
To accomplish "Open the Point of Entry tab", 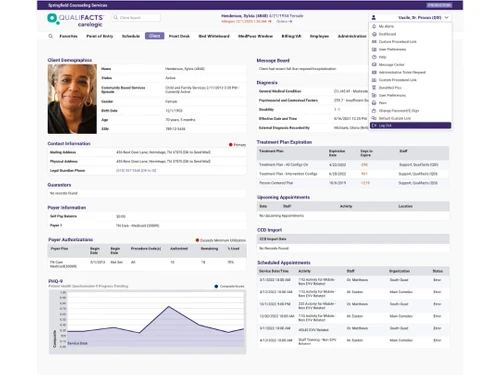I will click(x=100, y=36).
